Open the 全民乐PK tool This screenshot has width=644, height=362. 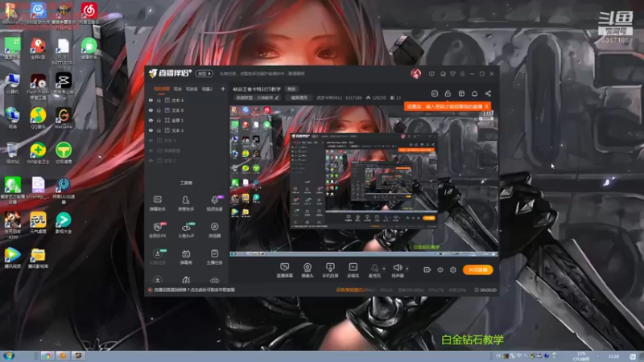157,230
